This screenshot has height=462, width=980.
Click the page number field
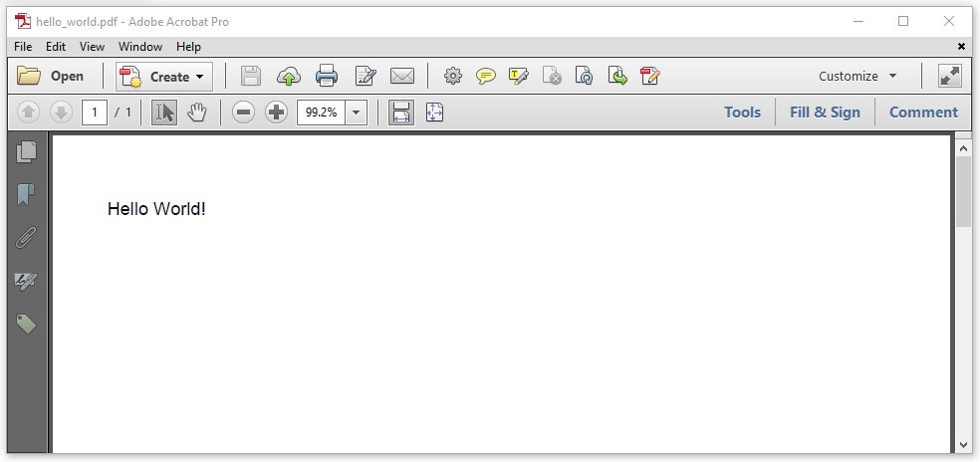click(x=95, y=113)
